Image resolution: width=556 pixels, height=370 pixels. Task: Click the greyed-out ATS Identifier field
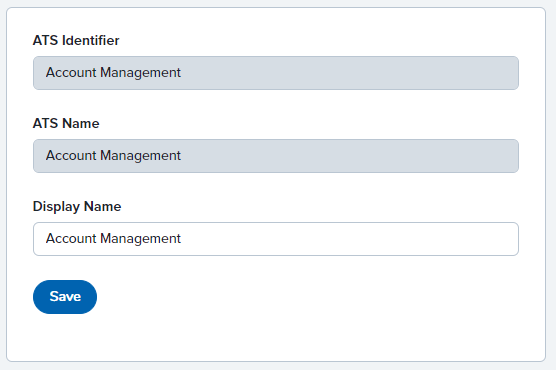point(276,73)
